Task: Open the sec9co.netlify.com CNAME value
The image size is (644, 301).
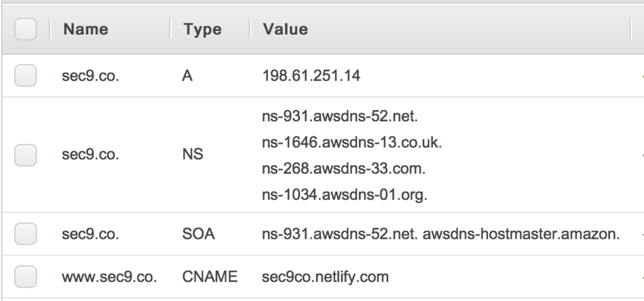Action: 325,276
